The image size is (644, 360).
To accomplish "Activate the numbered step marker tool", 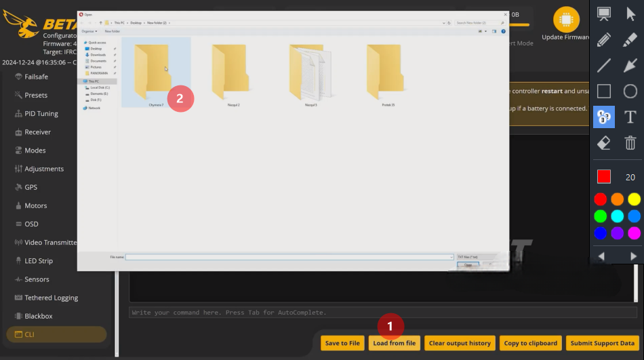I will tap(604, 117).
